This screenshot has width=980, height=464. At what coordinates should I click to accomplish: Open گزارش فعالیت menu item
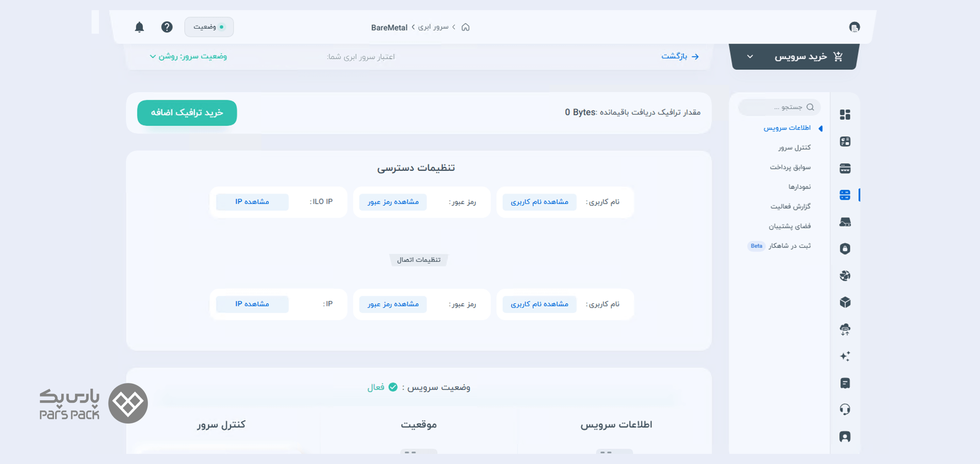point(791,207)
